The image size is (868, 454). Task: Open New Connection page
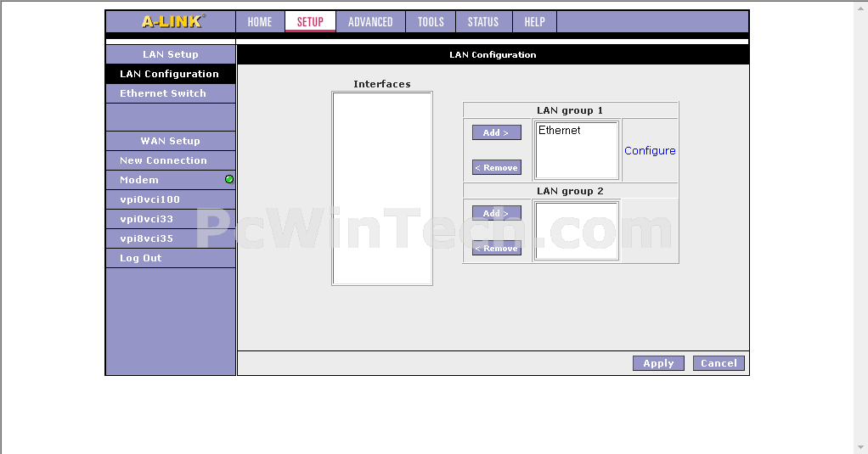(x=171, y=160)
